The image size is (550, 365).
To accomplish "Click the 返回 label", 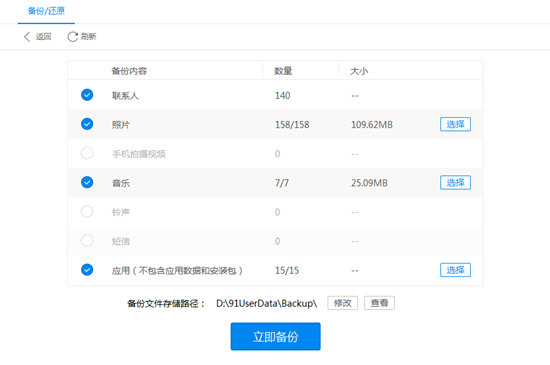I will 43,36.
